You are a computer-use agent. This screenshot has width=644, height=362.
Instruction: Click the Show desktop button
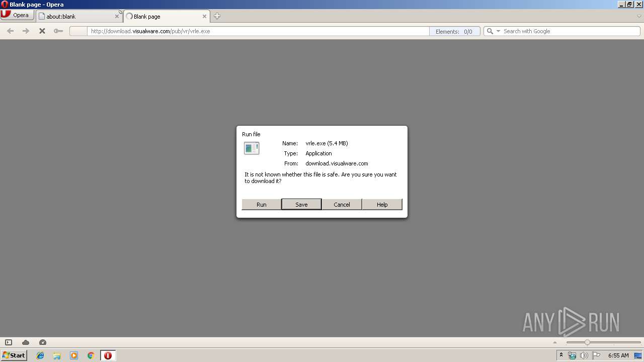(x=638, y=355)
